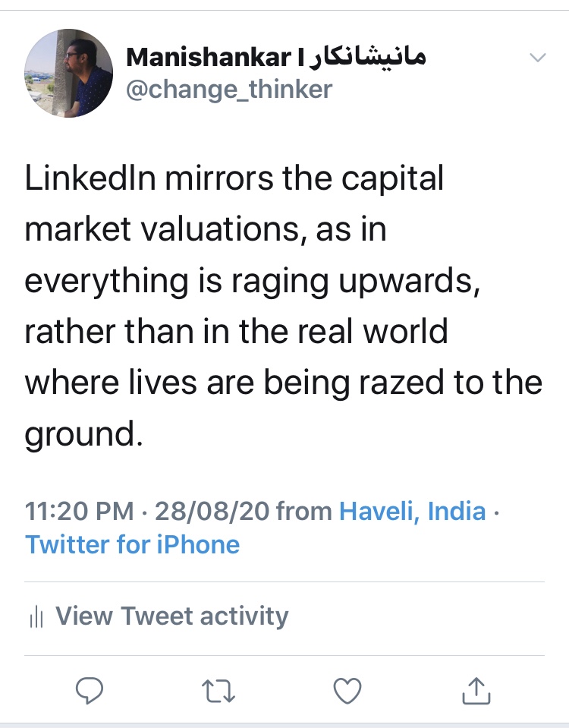Tap the line 'rather than in the real world'
Screen dimensions: 569x728
pyautogui.click(x=236, y=332)
